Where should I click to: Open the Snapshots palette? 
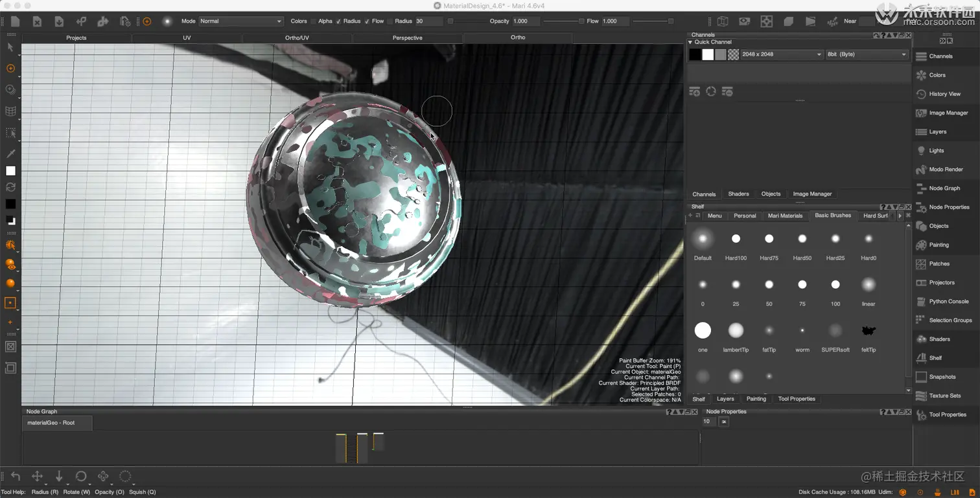[946, 377]
